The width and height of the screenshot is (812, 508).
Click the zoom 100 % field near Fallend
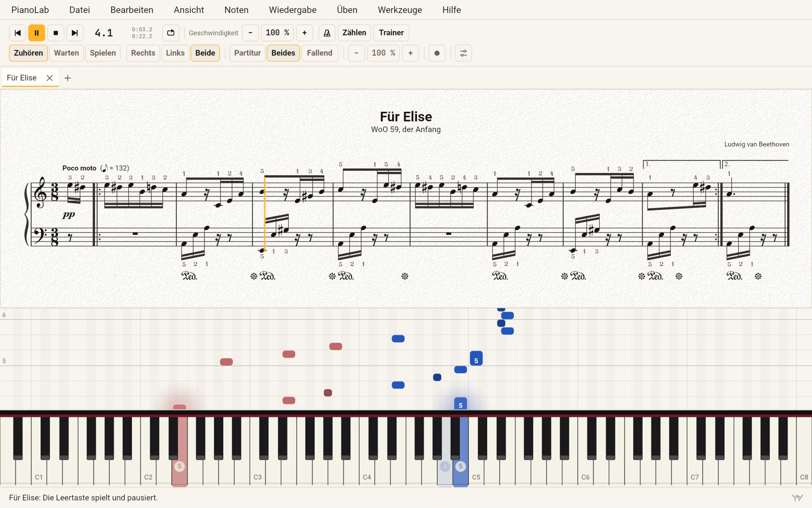[383, 53]
